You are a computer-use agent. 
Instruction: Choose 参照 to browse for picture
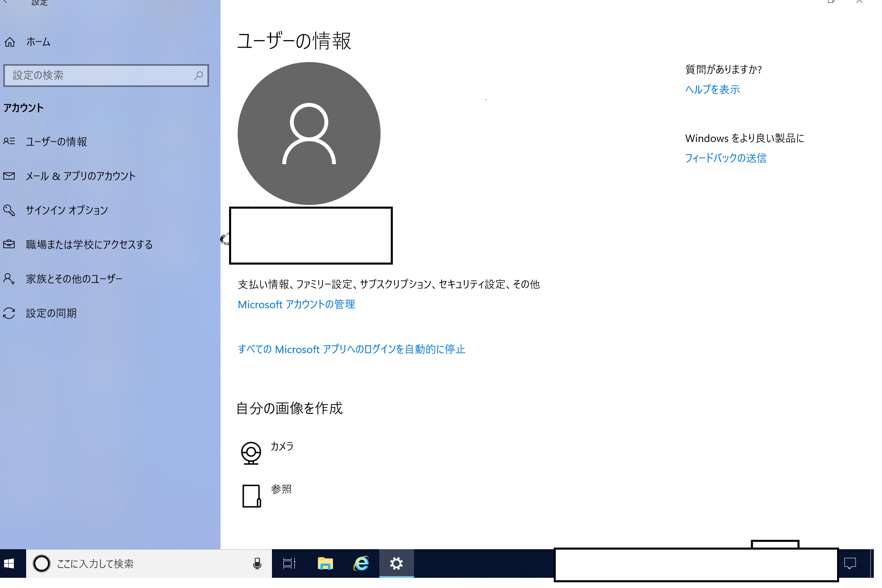[281, 489]
